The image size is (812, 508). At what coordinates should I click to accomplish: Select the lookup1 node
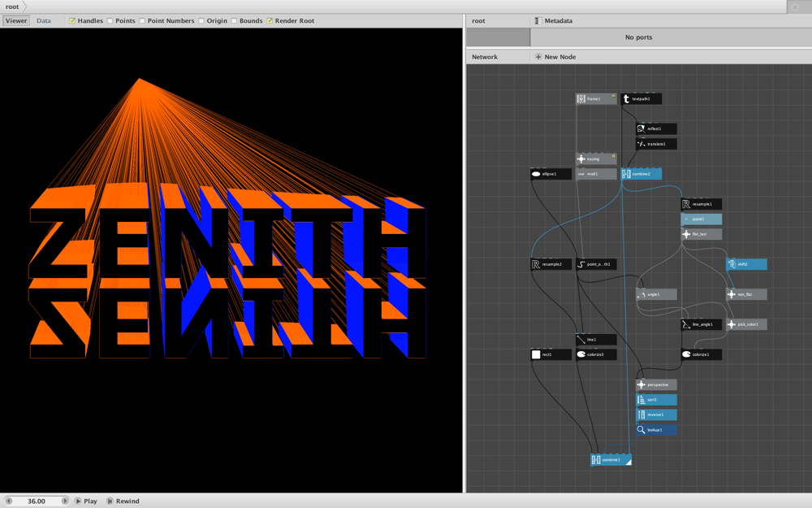point(656,429)
